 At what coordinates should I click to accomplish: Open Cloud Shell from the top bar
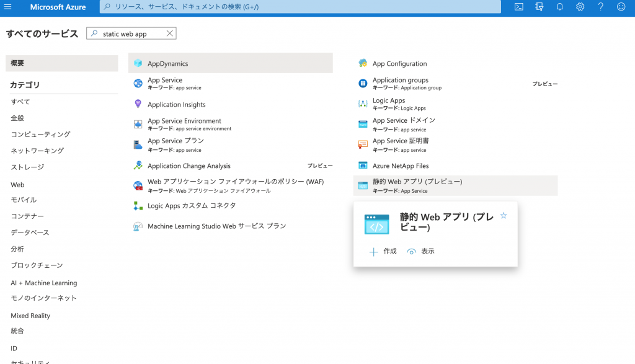coord(519,7)
